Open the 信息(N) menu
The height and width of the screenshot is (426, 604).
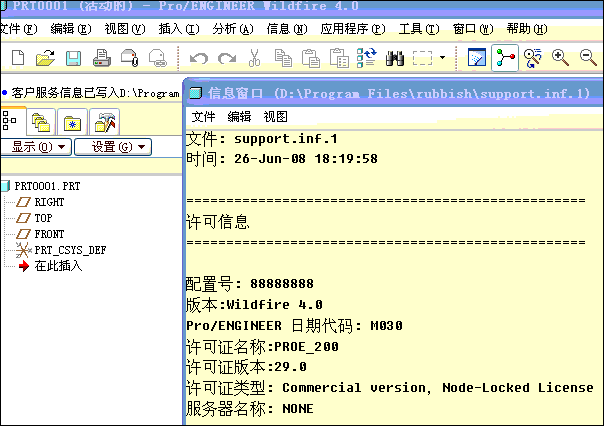coord(287,29)
